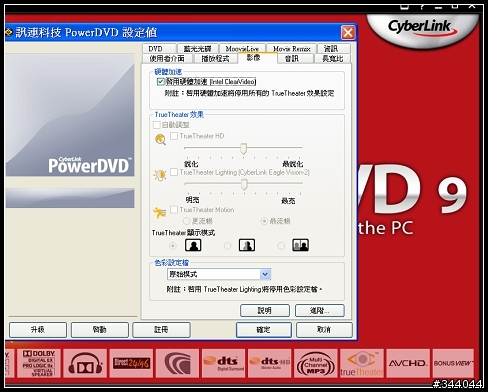Click the 取消 cancel button

click(324, 330)
